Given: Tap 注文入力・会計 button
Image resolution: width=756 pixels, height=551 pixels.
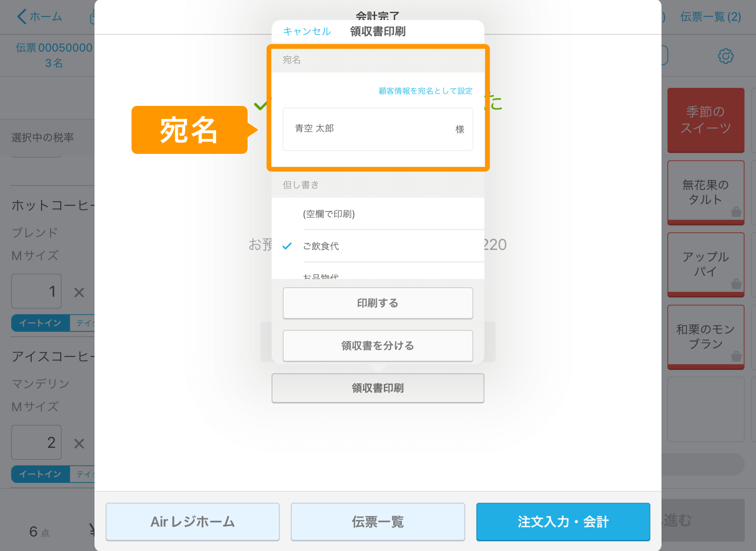Looking at the screenshot, I should [563, 522].
